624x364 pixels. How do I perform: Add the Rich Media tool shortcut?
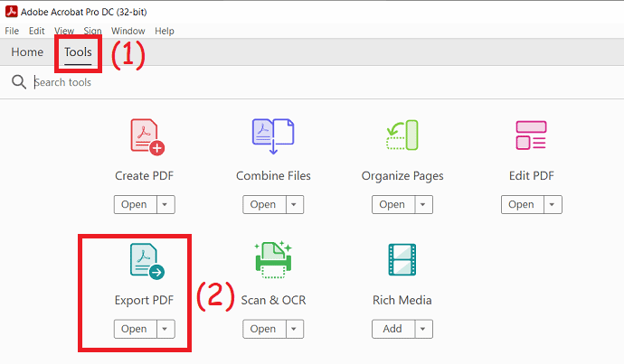coord(393,329)
